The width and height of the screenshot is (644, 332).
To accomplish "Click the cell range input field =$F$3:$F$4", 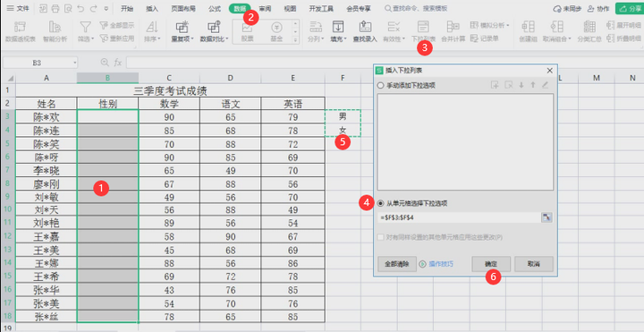I will 459,217.
